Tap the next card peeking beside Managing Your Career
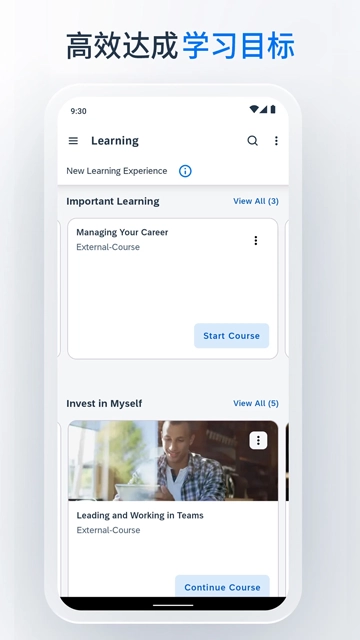This screenshot has height=640, width=360. pyautogui.click(x=287, y=289)
